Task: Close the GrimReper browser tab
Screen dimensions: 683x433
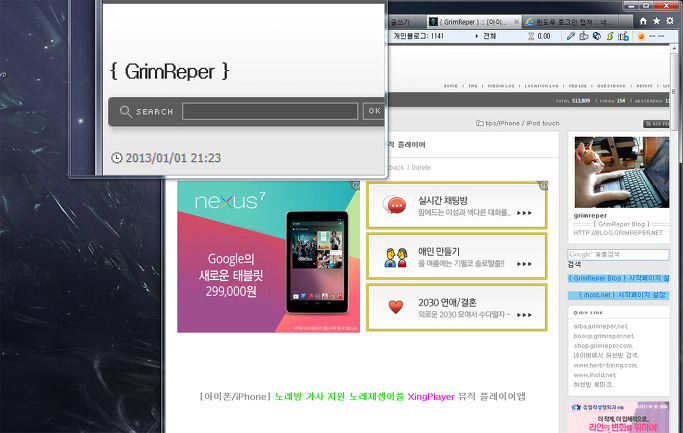Action: 516,22
